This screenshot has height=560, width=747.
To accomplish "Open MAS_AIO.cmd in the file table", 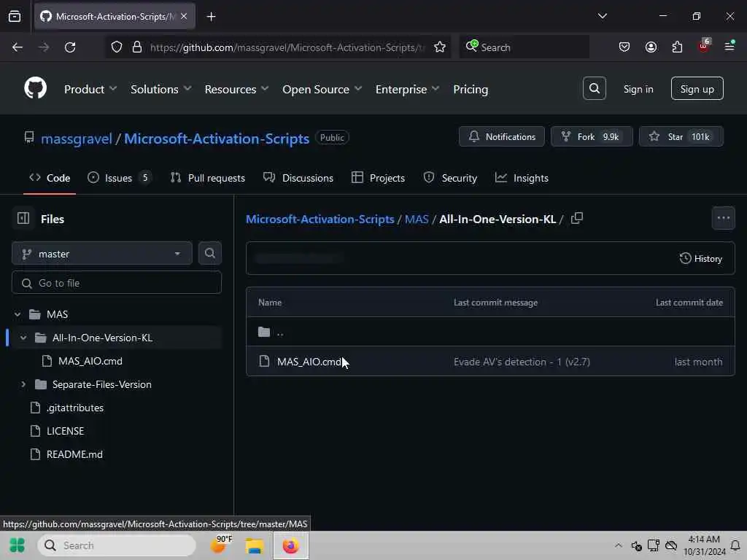I will point(309,362).
